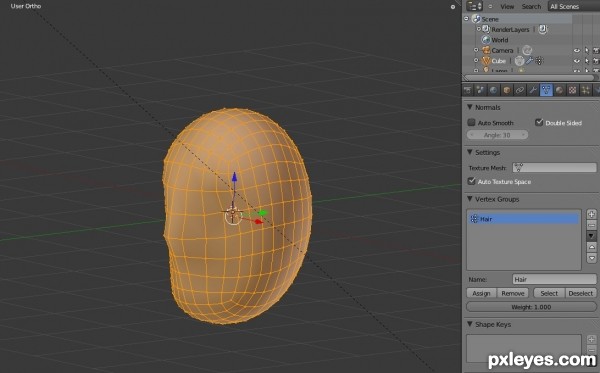The width and height of the screenshot is (600, 373).
Task: Select the Camera object in Outliner
Action: (502, 50)
